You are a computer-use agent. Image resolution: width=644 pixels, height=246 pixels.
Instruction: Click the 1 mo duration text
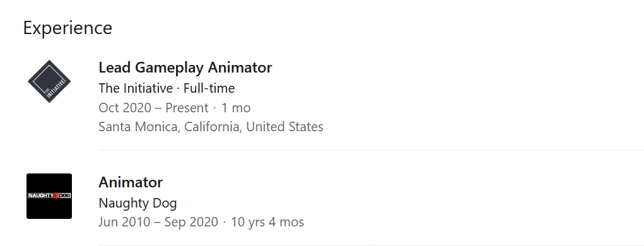(236, 108)
